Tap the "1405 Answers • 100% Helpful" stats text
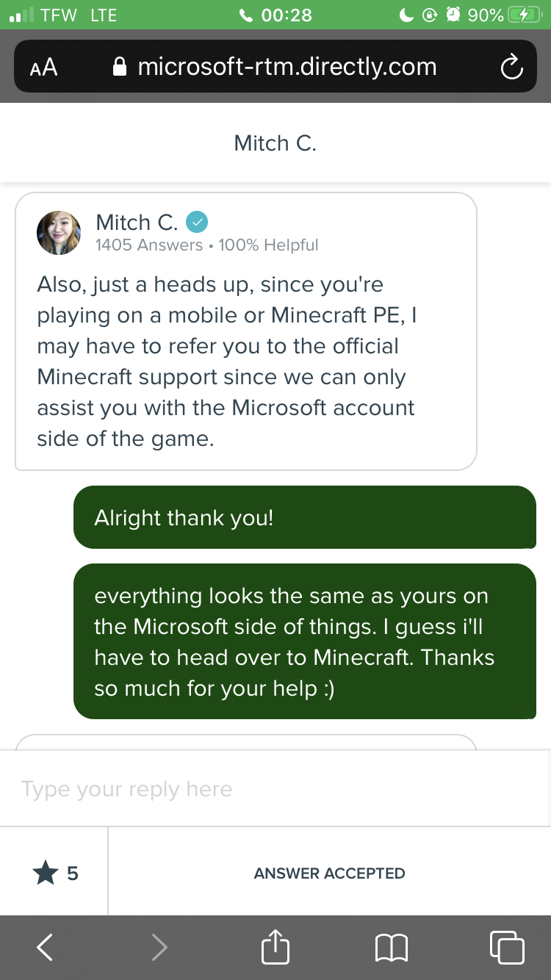Viewport: 551px width, 980px height. click(207, 245)
